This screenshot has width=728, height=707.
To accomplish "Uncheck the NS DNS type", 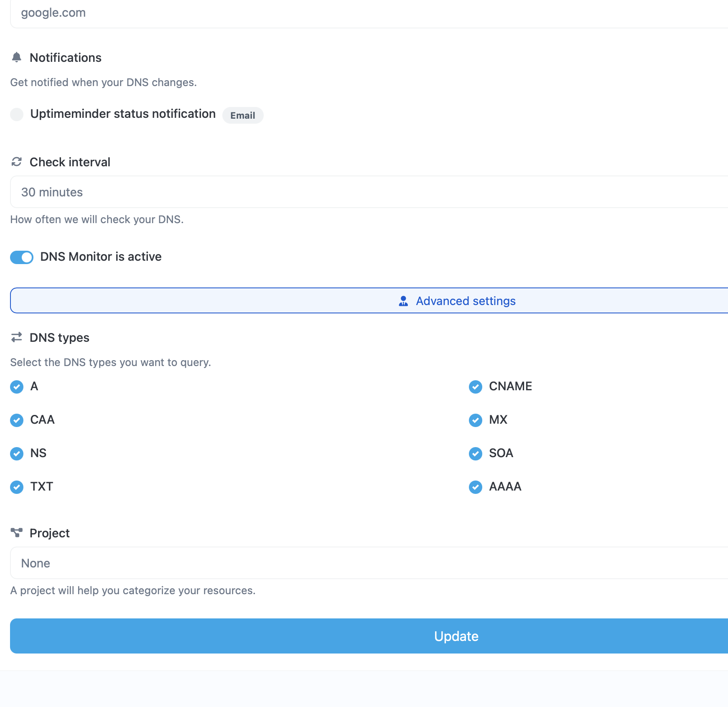I will tap(17, 453).
